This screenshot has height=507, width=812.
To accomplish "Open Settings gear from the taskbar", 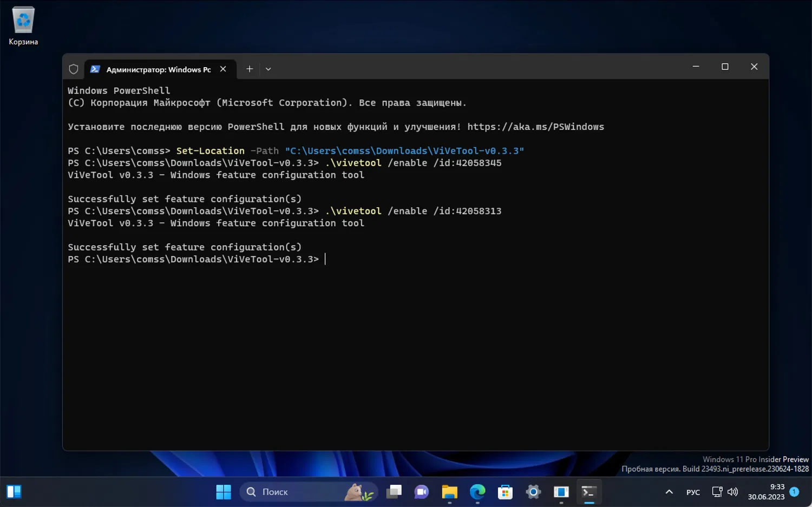I will (533, 492).
